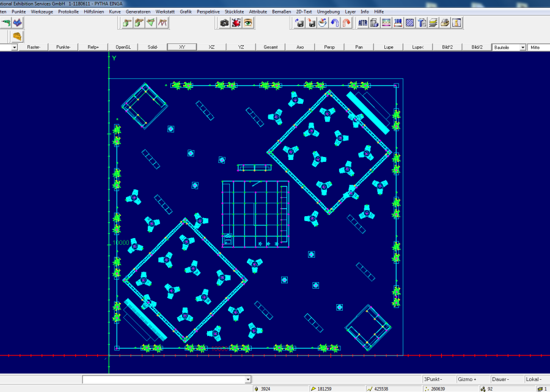The image size is (550, 392).
Task: Click the hatch pattern icon
Action: click(x=409, y=23)
